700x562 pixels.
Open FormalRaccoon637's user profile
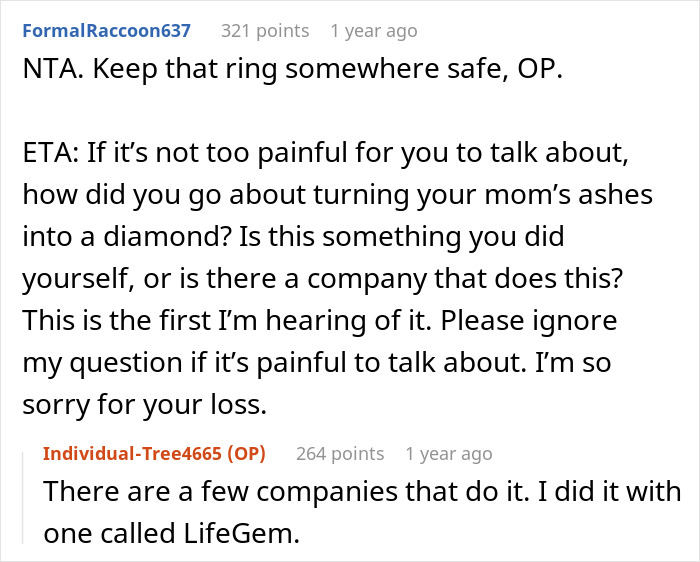click(x=105, y=30)
